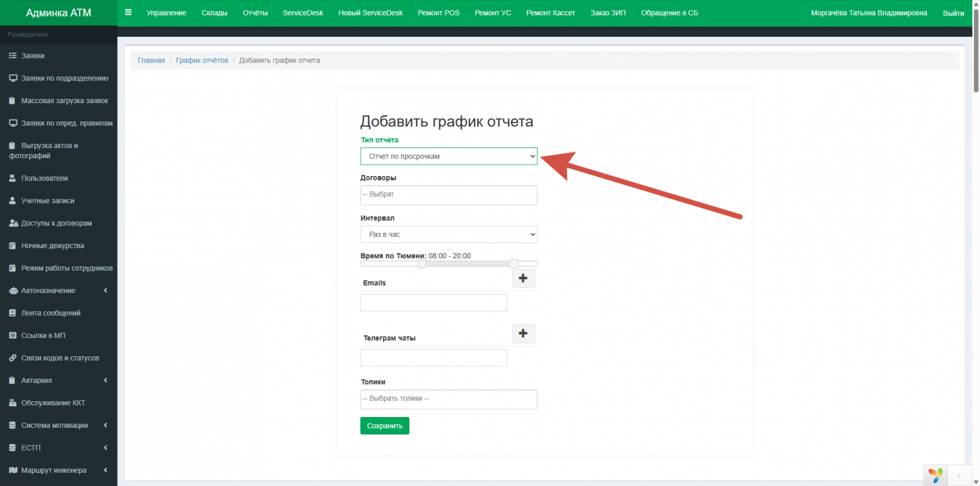This screenshot has width=980, height=486.
Task: Click the Маршрут инженера map icon
Action: 13,470
